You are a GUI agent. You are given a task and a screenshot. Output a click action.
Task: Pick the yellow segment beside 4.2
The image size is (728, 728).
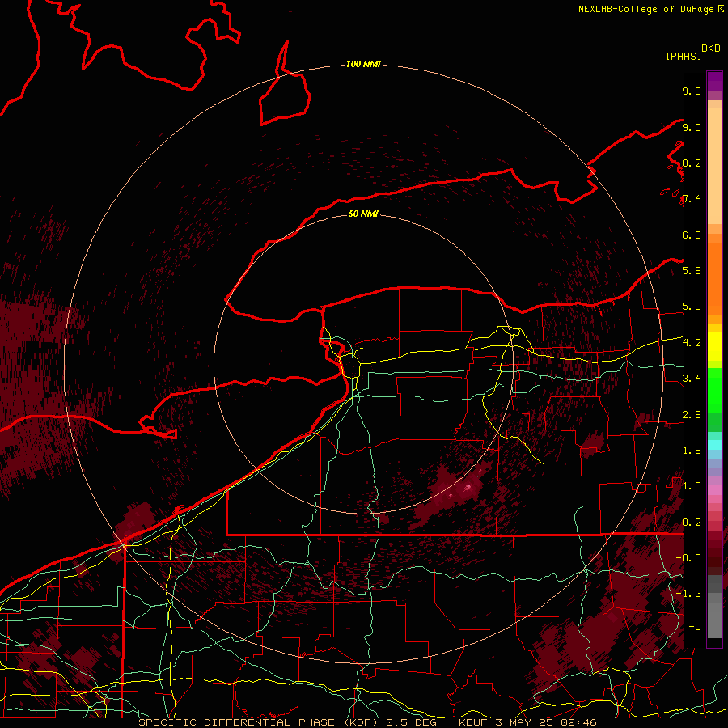tap(714, 346)
